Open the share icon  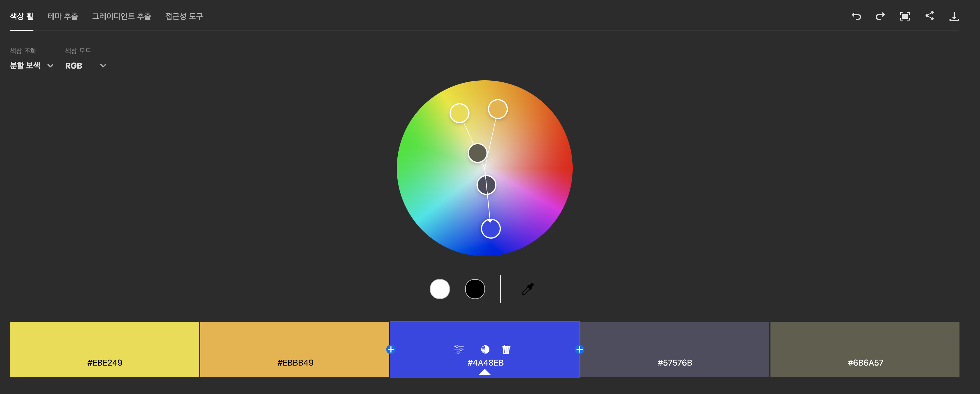(x=929, y=16)
